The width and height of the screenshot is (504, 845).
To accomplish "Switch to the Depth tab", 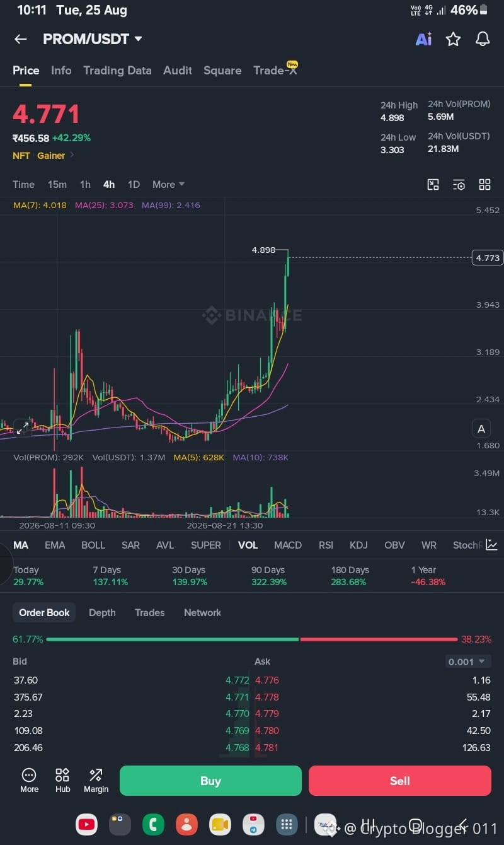I will (102, 612).
